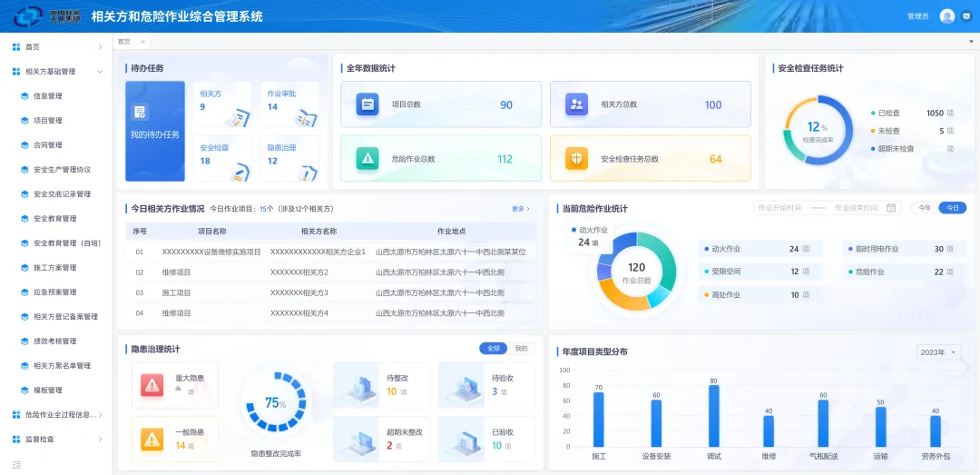This screenshot has width=980, height=475.
Task: Click the 项目总数 calendar icon
Action: tap(367, 104)
